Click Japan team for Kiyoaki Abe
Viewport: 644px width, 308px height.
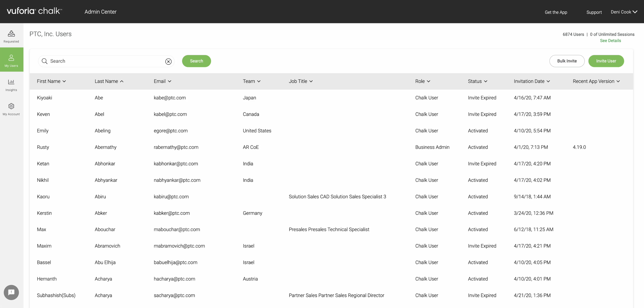(x=249, y=98)
